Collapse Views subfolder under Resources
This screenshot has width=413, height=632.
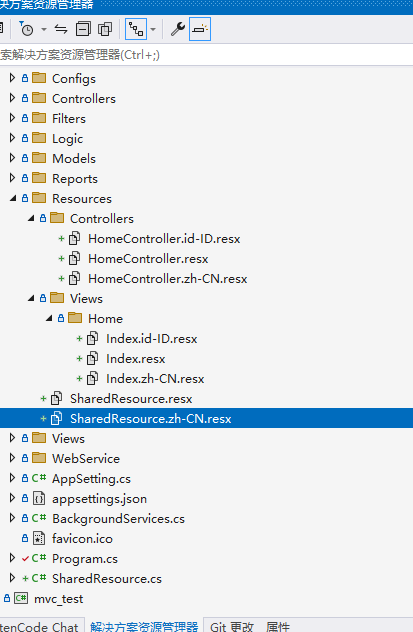[x=31, y=298]
